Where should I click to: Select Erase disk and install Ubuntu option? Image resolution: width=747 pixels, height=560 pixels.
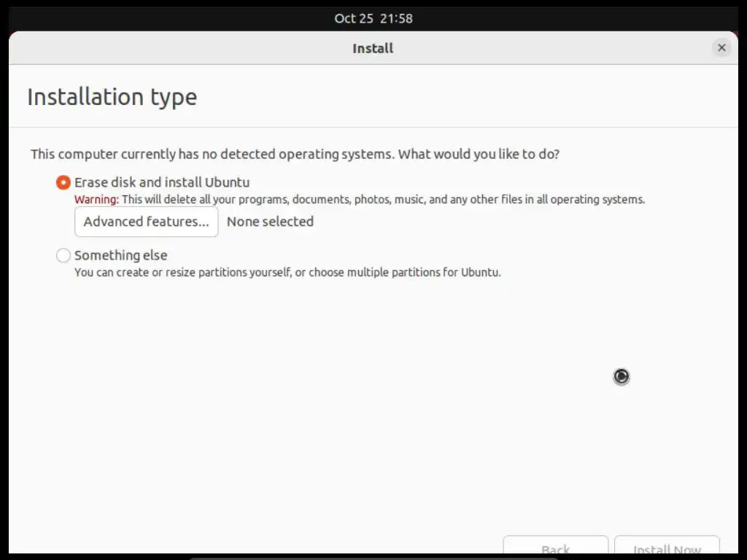(x=63, y=182)
